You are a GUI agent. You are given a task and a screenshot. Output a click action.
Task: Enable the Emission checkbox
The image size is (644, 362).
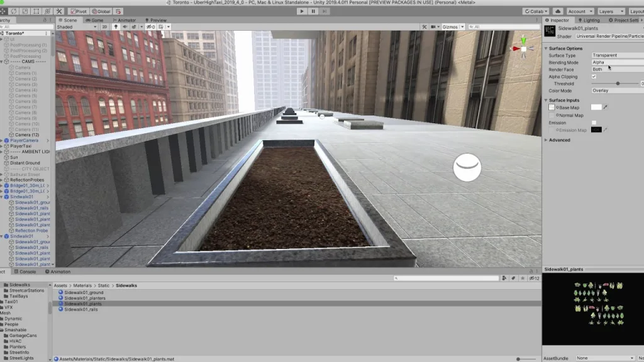tap(594, 123)
